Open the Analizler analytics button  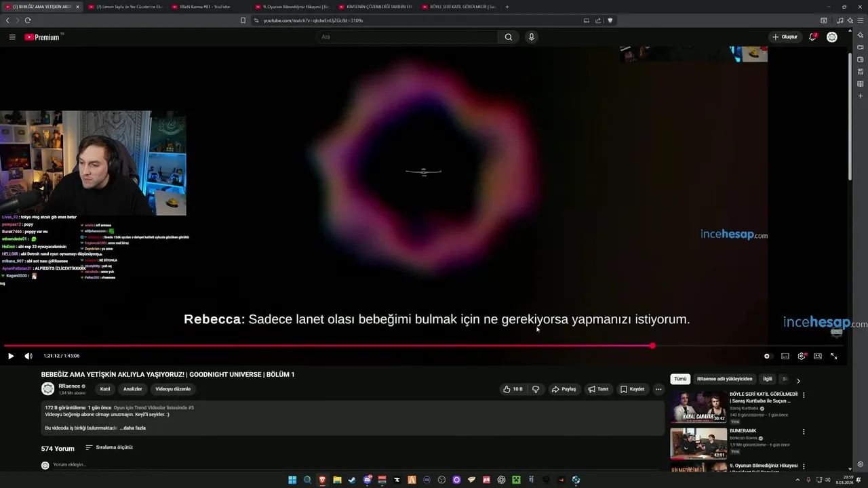(132, 390)
